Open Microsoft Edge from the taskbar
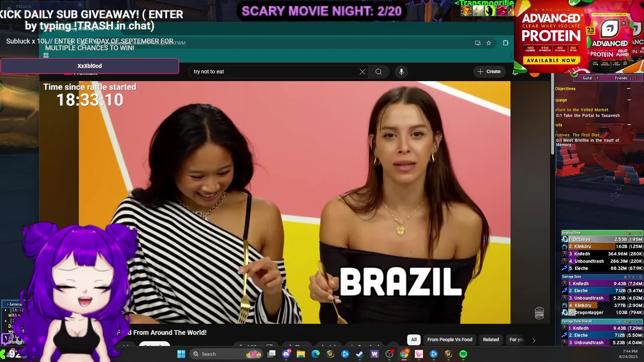This screenshot has height=362, width=644. tap(315, 354)
